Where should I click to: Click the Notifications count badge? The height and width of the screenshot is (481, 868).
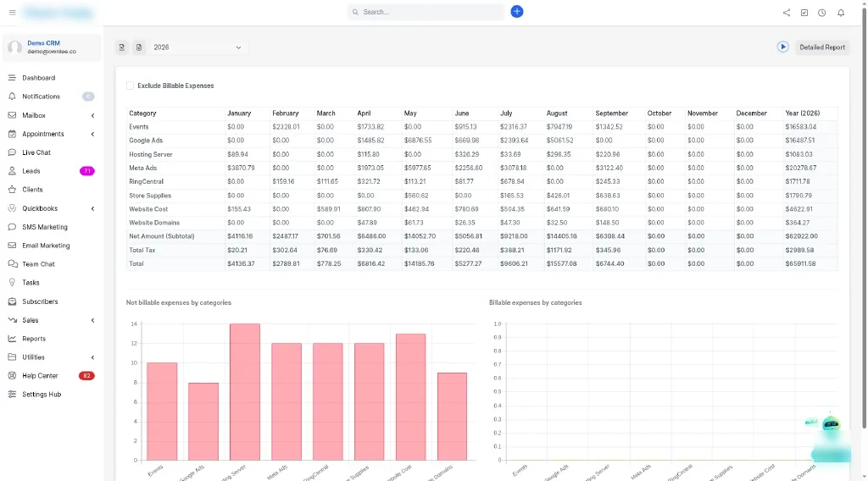tap(88, 97)
